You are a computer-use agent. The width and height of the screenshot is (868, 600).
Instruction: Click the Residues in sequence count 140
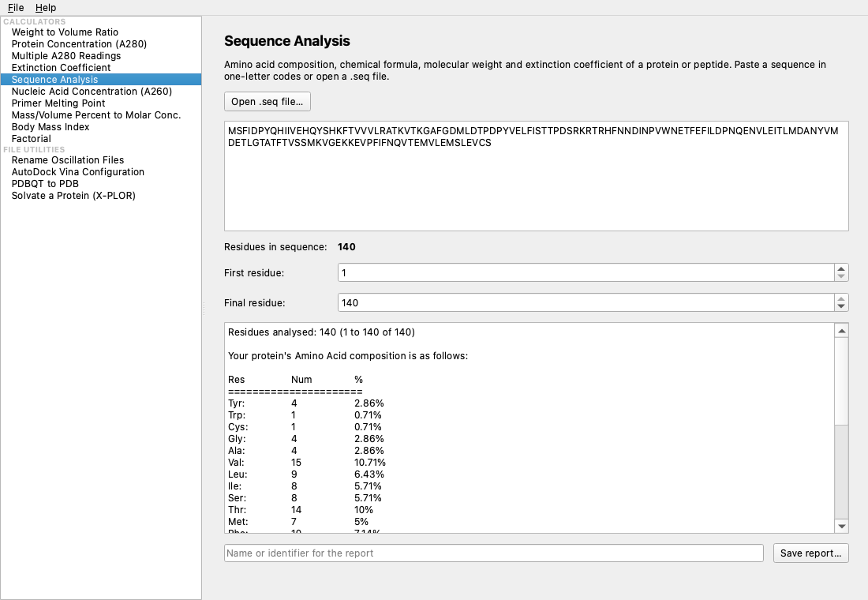[346, 247]
